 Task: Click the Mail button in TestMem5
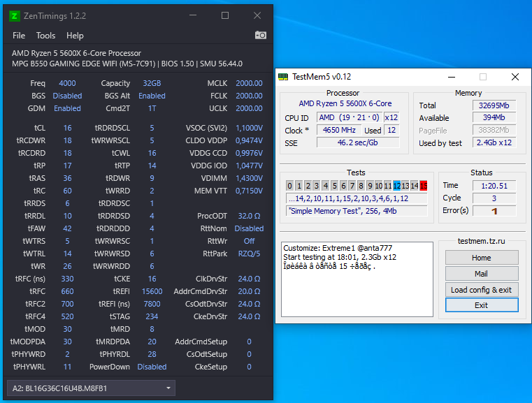point(482,274)
